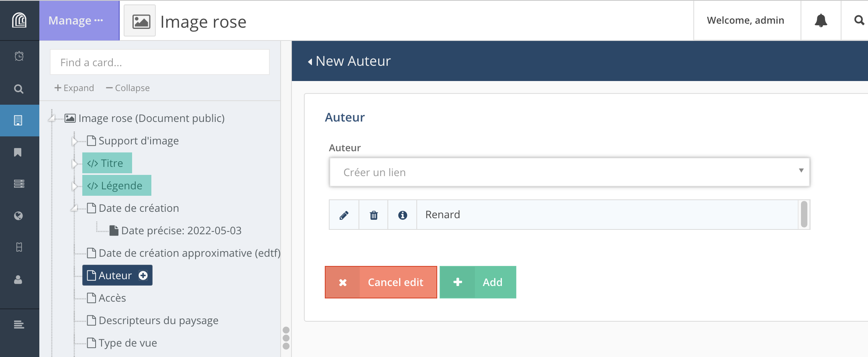Screen dimensions: 868x357
Task: Click the search magnifier in top bar
Action: 858,20
